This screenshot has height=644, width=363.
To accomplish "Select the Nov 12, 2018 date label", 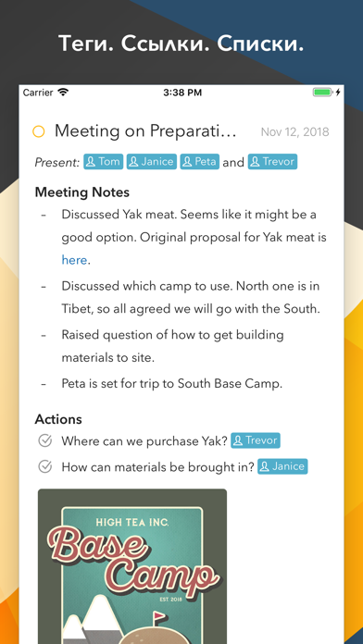I will [x=295, y=132].
